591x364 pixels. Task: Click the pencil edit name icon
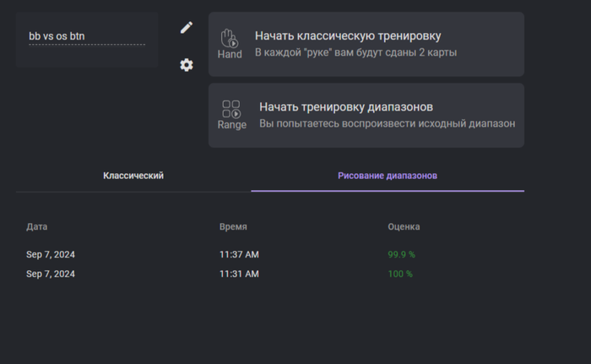[x=187, y=27]
